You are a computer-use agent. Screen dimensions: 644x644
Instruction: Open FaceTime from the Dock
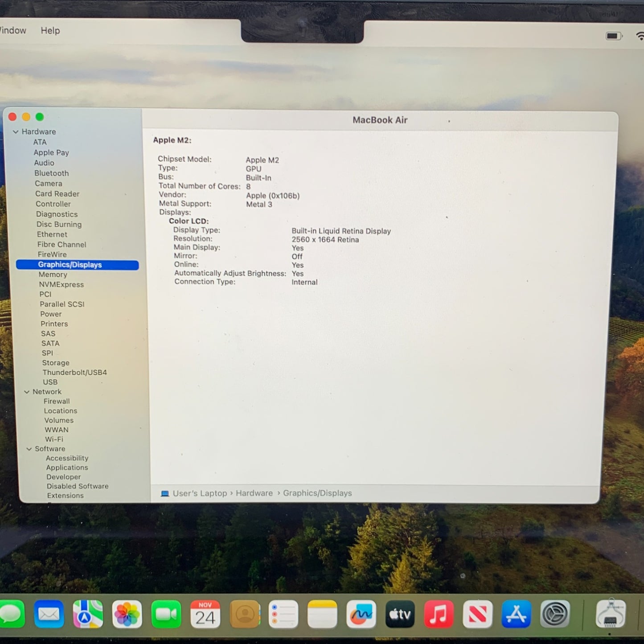click(166, 614)
